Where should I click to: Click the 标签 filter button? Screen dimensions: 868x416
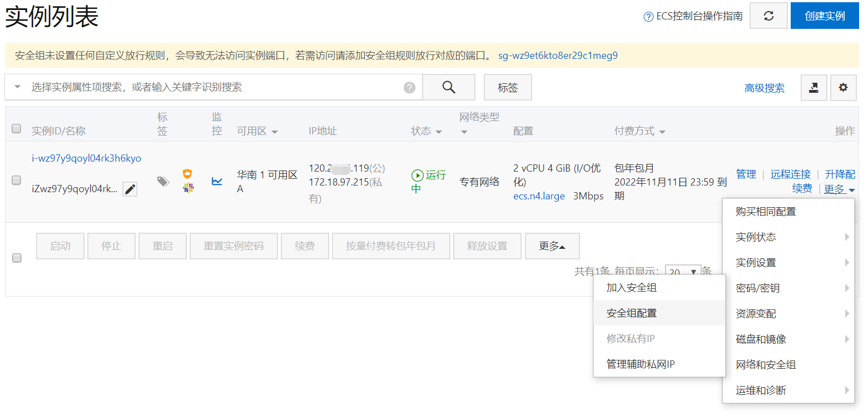(508, 88)
